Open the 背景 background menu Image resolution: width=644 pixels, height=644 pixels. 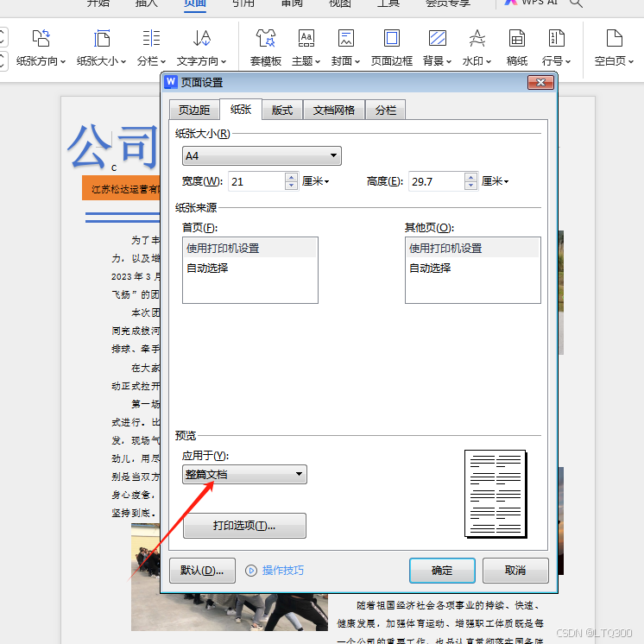coord(437,47)
